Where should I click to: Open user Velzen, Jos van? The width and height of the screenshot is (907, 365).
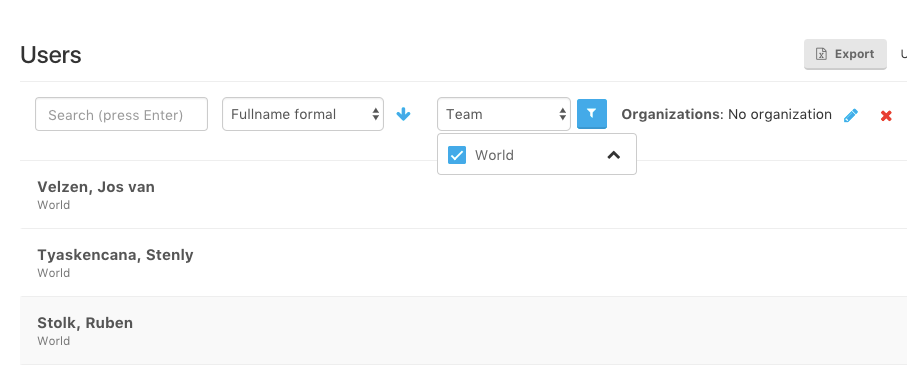pos(96,187)
